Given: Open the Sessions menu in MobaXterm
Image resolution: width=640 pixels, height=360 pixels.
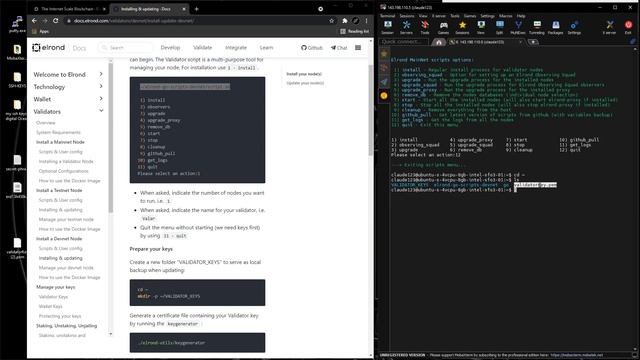Looking at the screenshot, I should coord(407,16).
